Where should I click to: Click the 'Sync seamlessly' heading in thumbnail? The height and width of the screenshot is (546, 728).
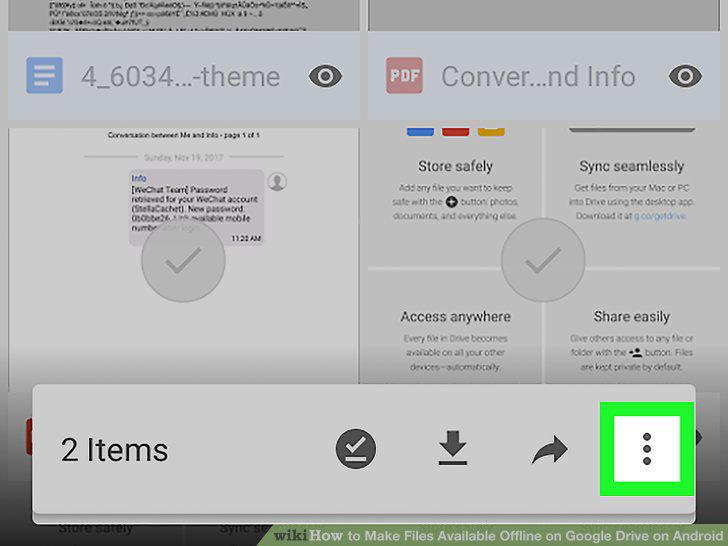pos(631,166)
